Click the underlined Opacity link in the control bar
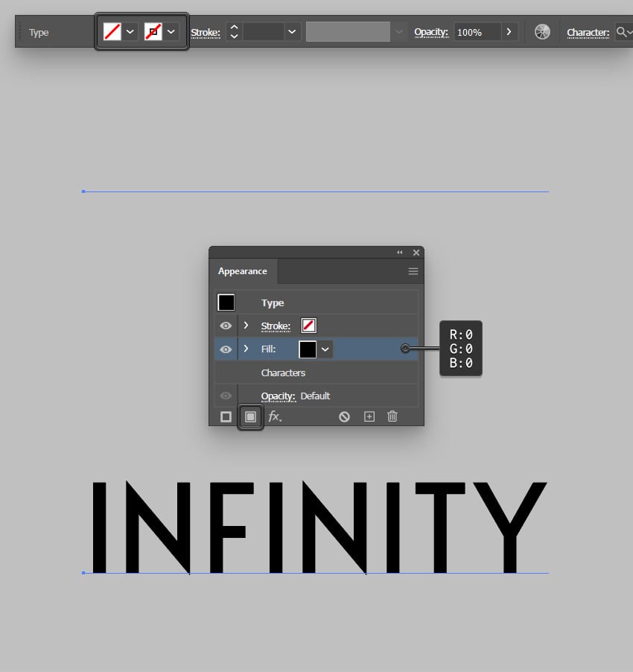This screenshot has height=672, width=633. 430,32
